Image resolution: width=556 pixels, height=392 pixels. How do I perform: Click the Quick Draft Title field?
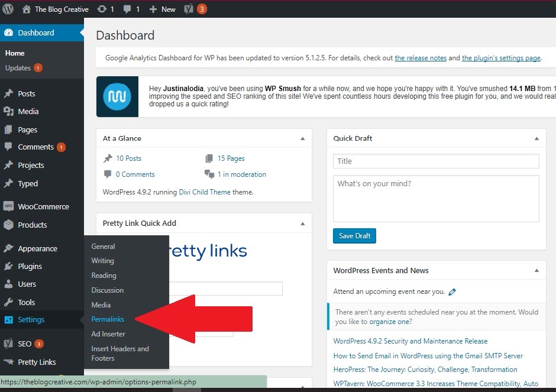pos(436,161)
